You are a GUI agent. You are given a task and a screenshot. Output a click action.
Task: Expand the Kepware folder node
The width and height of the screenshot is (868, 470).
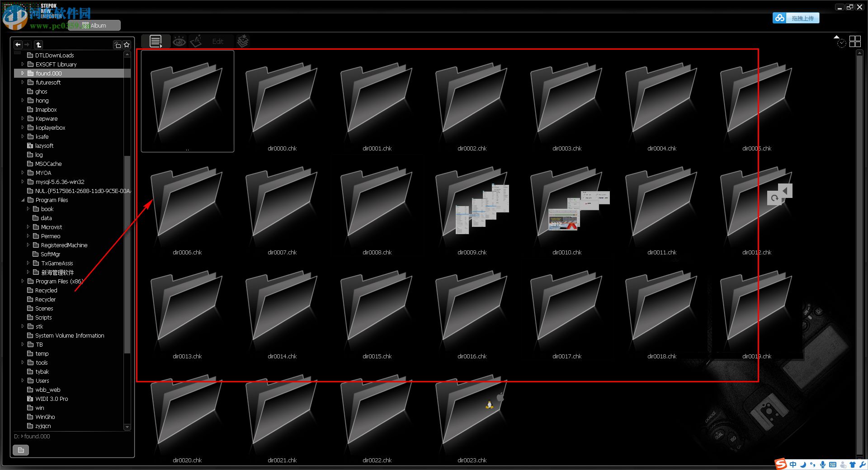(23, 118)
